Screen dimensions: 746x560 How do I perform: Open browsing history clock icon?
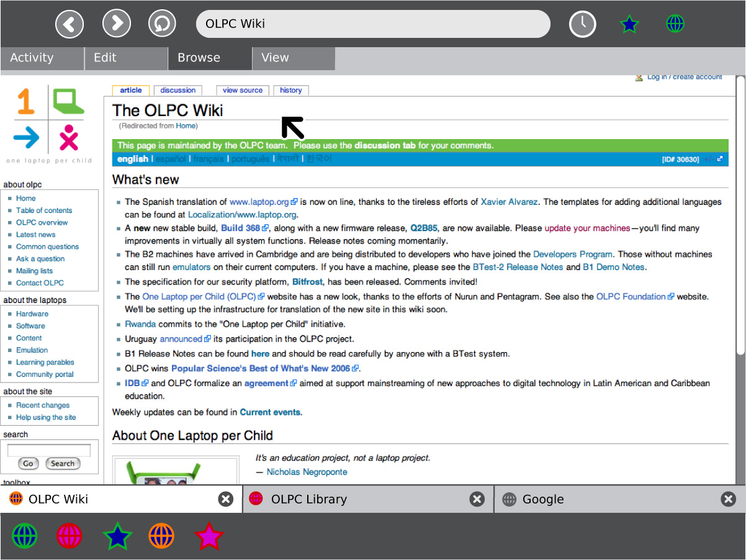click(x=582, y=24)
